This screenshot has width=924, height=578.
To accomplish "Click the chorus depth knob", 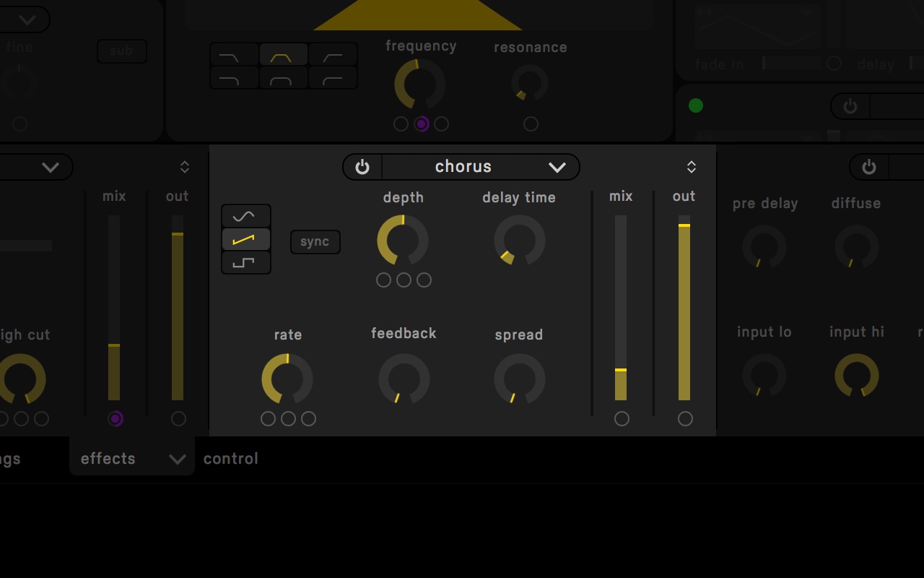I will (403, 240).
